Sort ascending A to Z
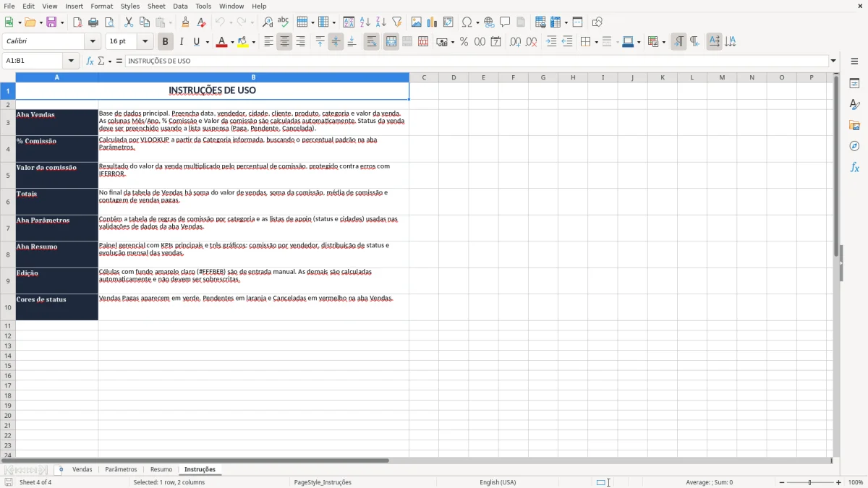The height and width of the screenshot is (488, 868). 365,22
